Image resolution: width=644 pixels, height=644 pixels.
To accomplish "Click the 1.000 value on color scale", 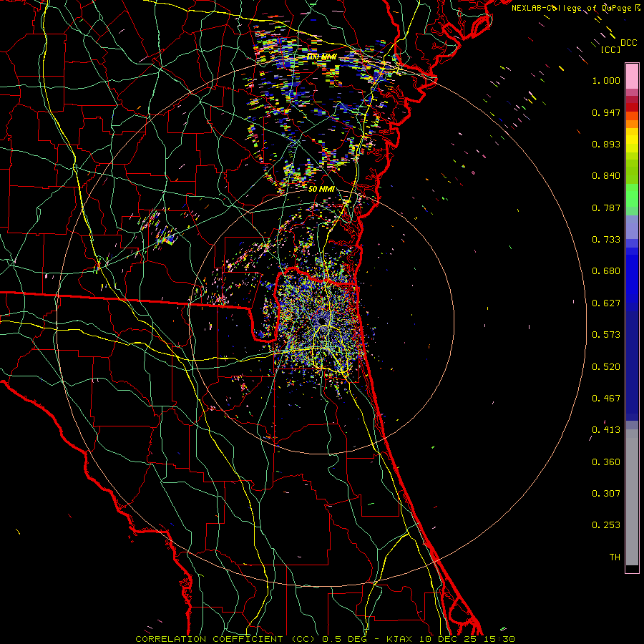I will (606, 80).
